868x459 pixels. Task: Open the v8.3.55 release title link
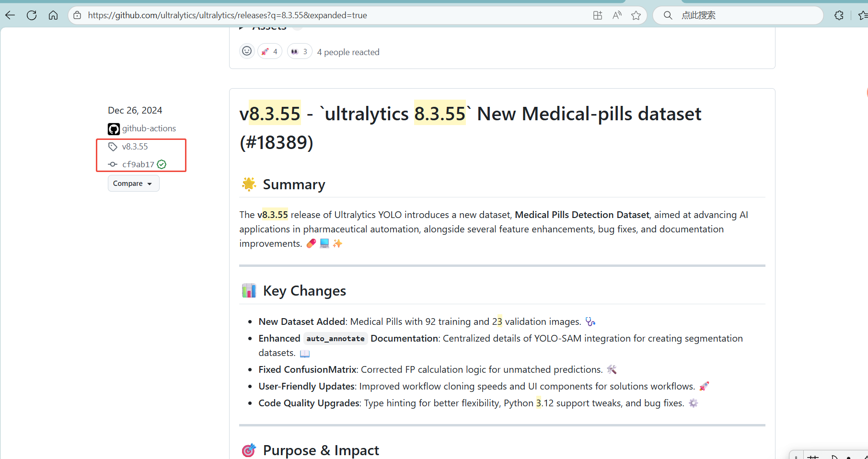470,128
